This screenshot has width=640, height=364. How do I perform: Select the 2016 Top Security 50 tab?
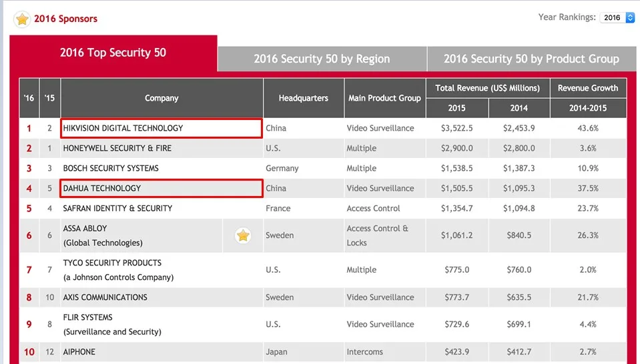coord(113,53)
